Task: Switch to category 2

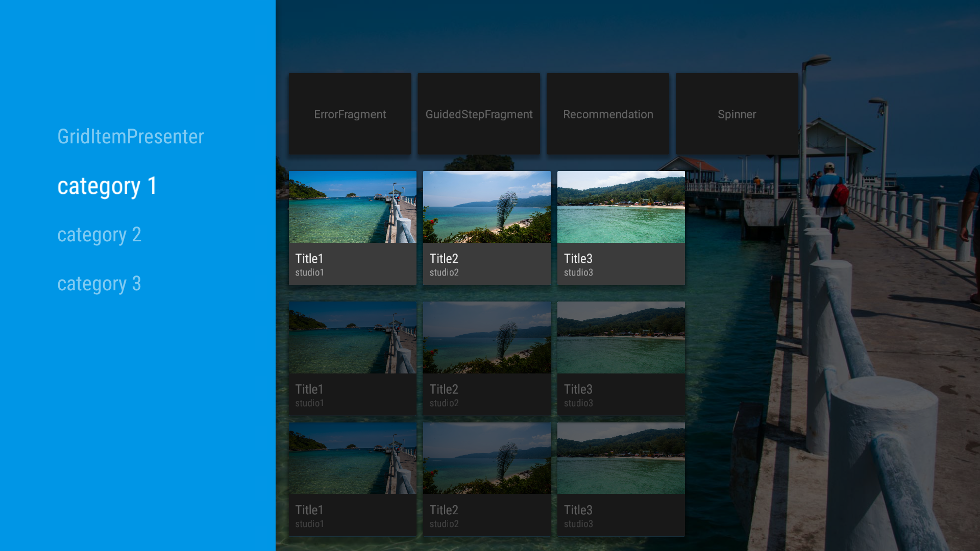Action: pos(99,235)
